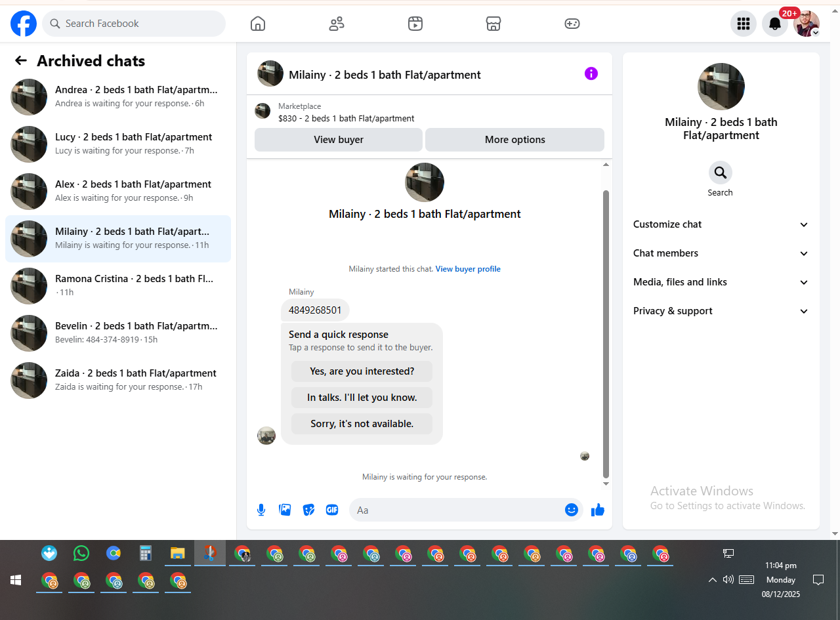Go back from Archived chats
This screenshot has height=620, width=840.
21,61
